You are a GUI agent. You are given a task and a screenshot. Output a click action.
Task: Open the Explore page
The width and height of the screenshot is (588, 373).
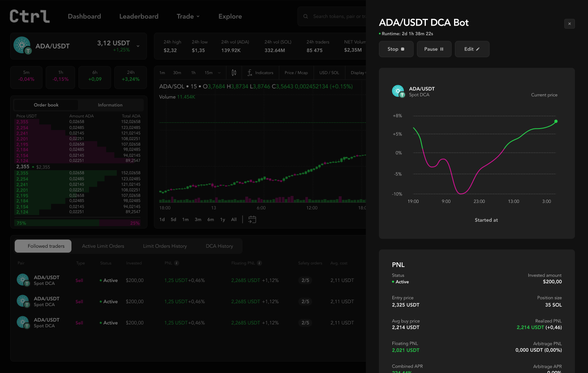tap(230, 16)
